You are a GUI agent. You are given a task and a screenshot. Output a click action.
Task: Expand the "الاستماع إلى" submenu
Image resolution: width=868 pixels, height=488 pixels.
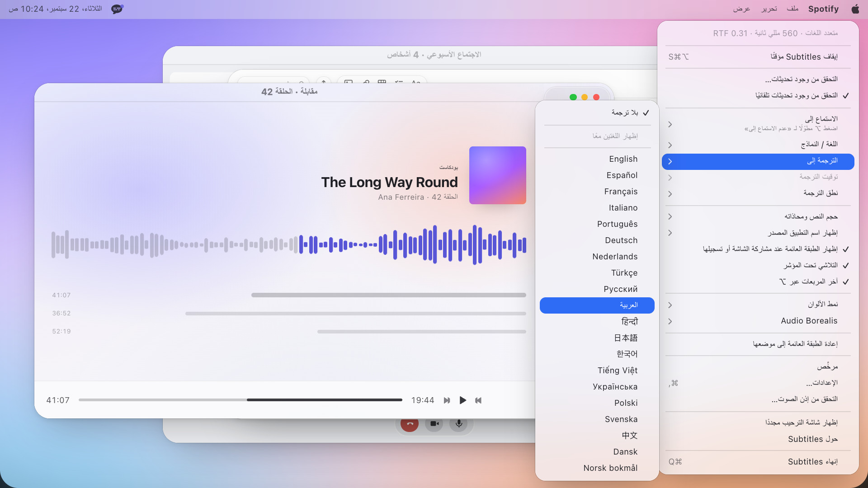point(758,123)
